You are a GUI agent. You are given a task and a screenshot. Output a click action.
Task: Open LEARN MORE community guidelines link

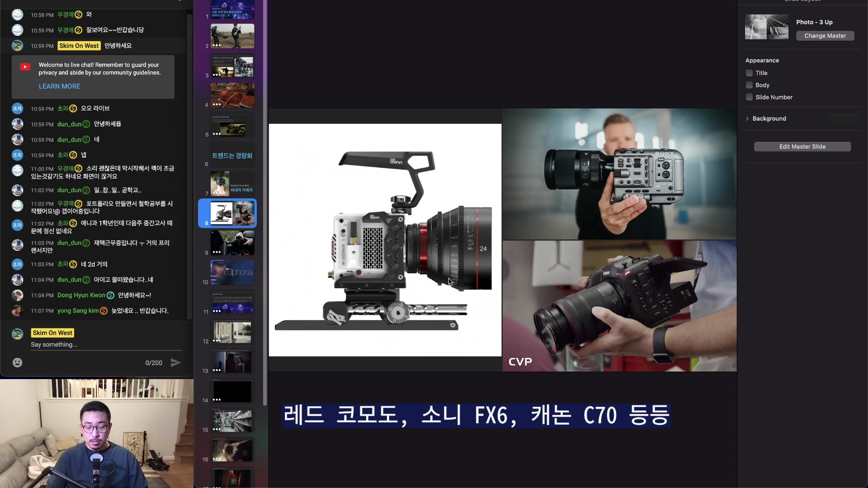59,86
